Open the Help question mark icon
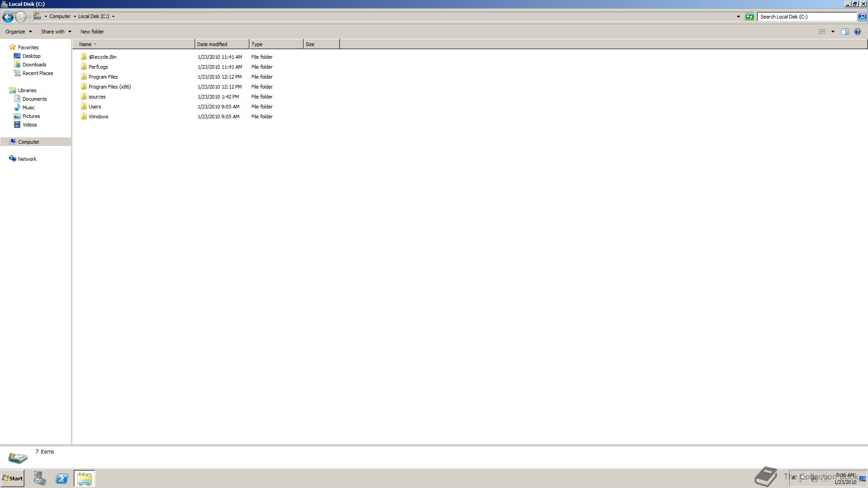The image size is (868, 488). click(x=858, y=32)
